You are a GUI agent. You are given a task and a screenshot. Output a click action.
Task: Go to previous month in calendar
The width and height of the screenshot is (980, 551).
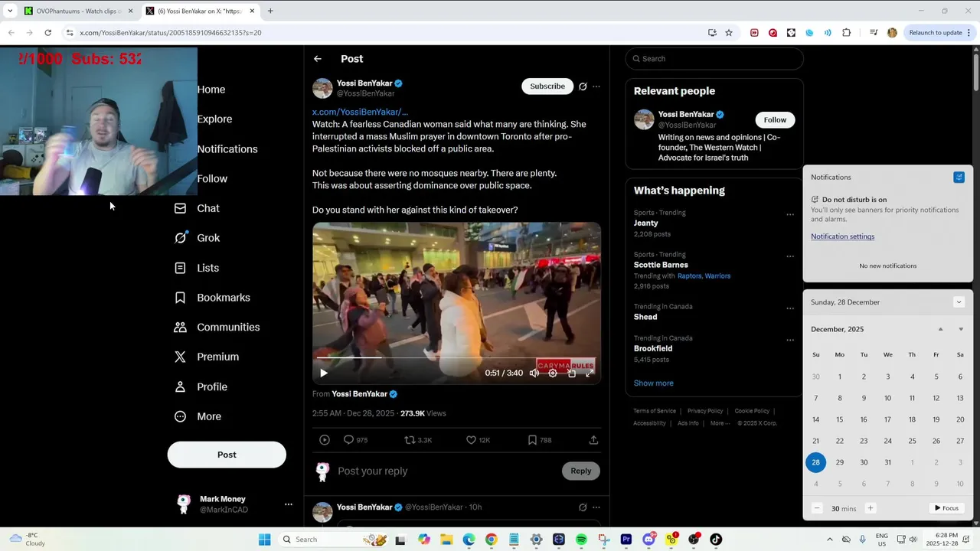[941, 329]
